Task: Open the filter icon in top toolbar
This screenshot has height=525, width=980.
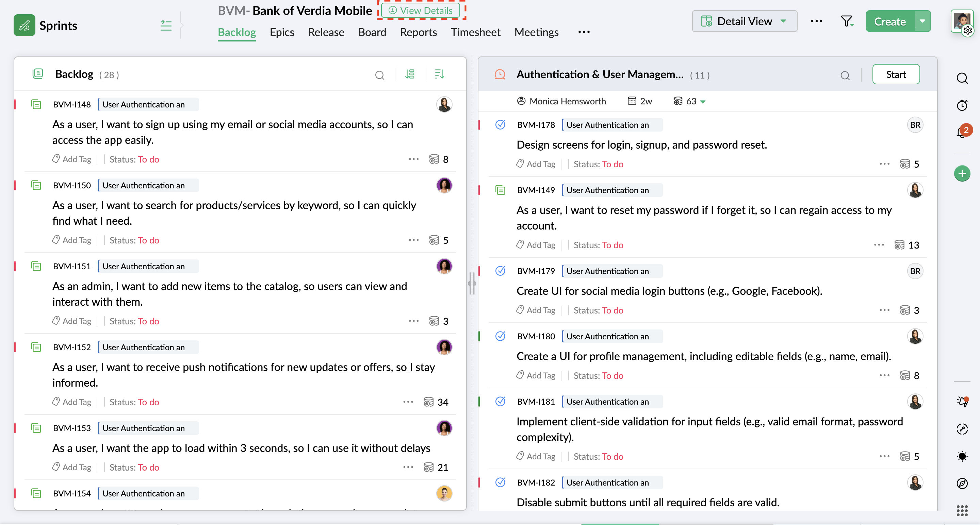Action: pyautogui.click(x=847, y=21)
